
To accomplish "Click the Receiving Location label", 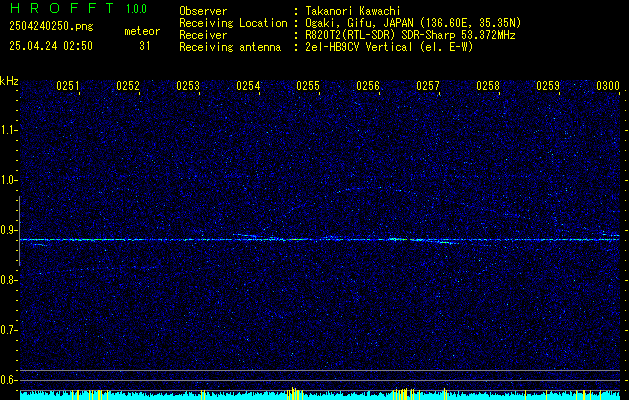I will 233,23.
